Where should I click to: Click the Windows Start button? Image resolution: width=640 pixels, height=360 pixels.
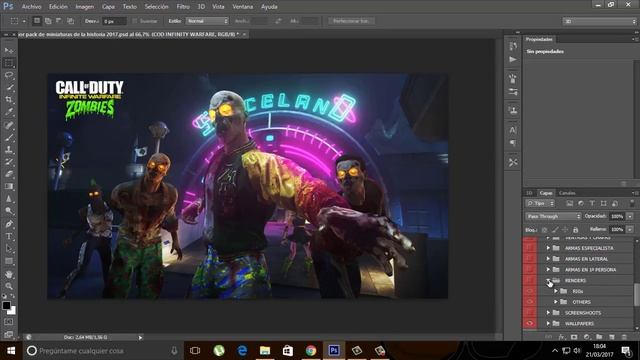click(x=11, y=351)
